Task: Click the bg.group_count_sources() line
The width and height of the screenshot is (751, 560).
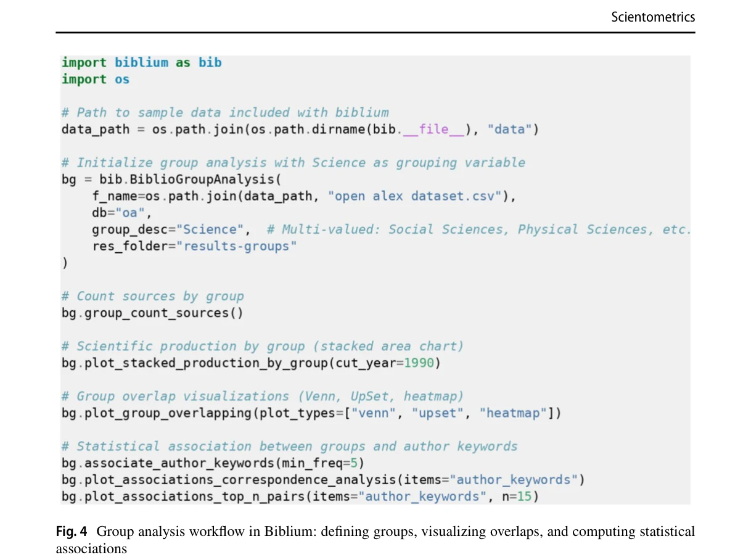Action: [x=152, y=313]
